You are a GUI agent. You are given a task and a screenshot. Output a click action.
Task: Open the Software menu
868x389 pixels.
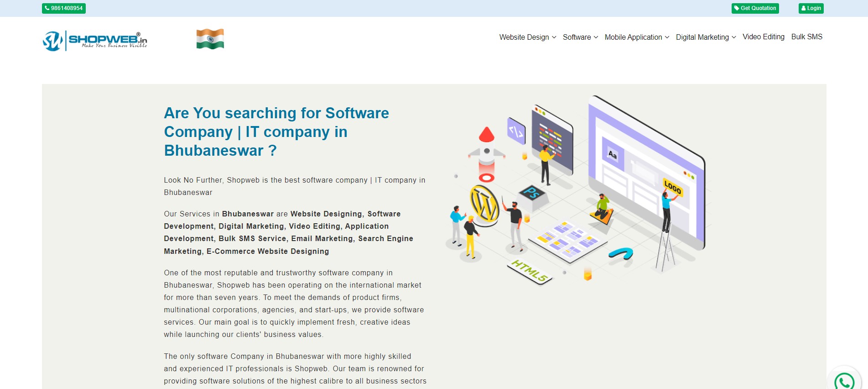click(x=577, y=37)
